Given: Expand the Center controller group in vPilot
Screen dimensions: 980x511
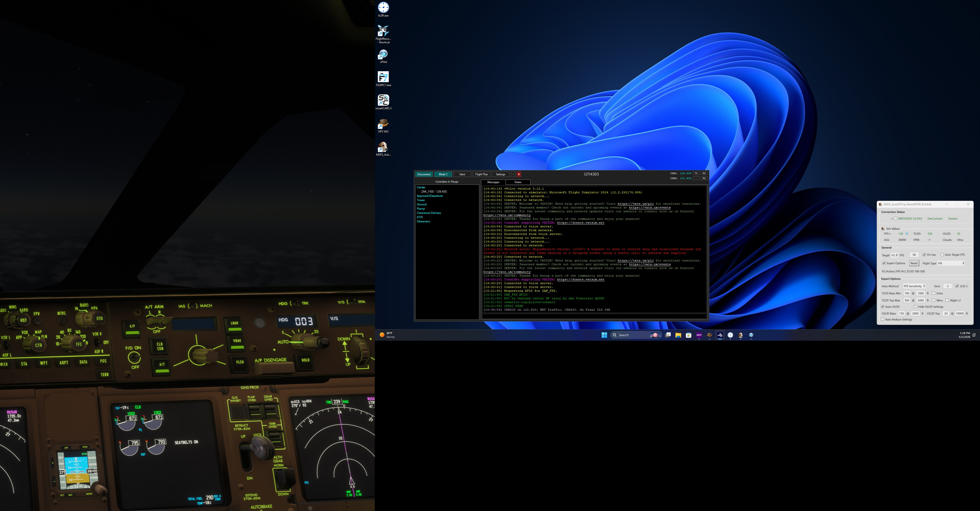Looking at the screenshot, I should pyautogui.click(x=421, y=187).
